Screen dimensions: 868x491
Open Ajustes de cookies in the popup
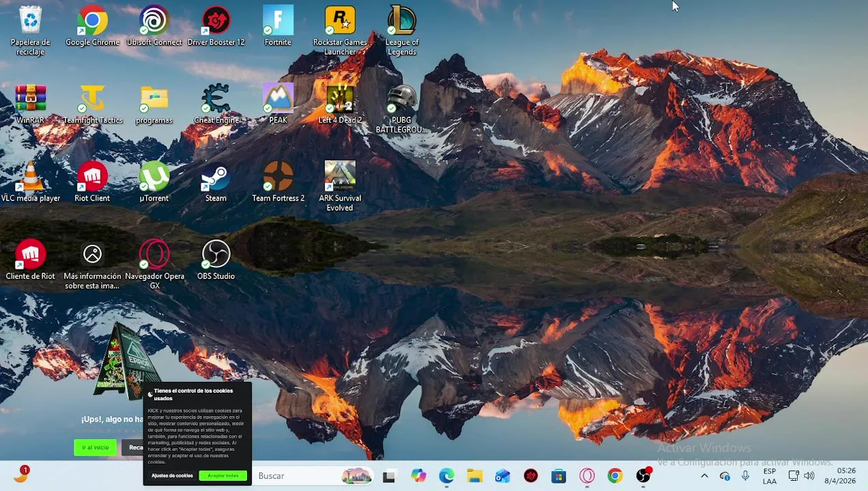(x=172, y=476)
